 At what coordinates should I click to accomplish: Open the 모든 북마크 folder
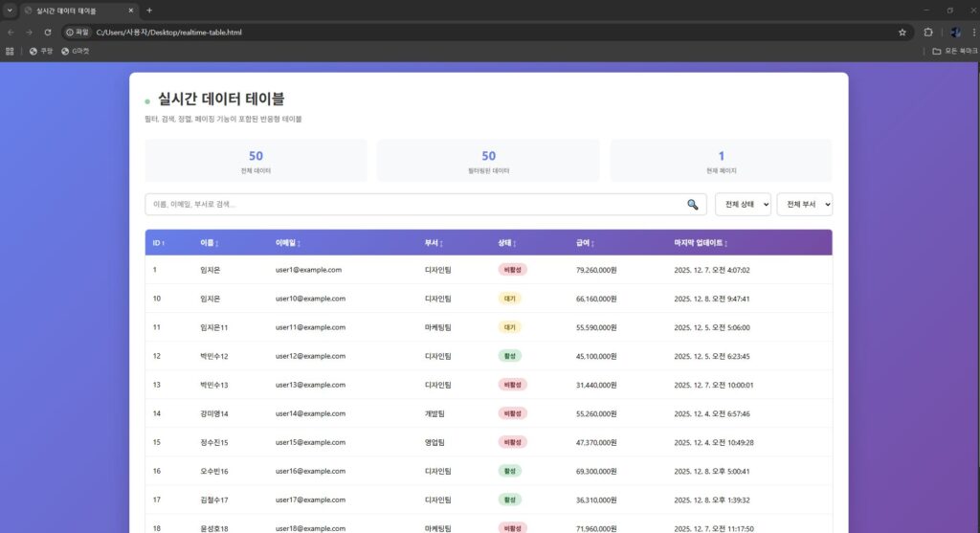pos(954,52)
